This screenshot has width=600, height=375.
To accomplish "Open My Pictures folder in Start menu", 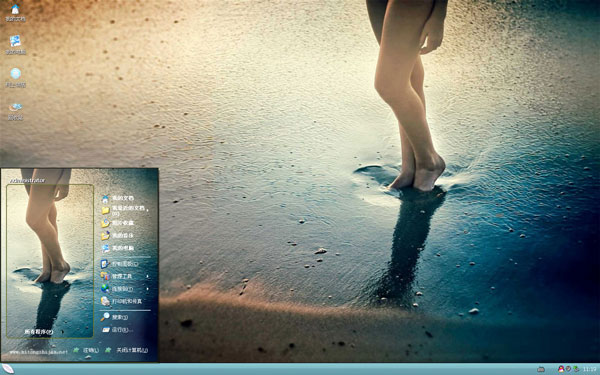I will click(x=118, y=223).
